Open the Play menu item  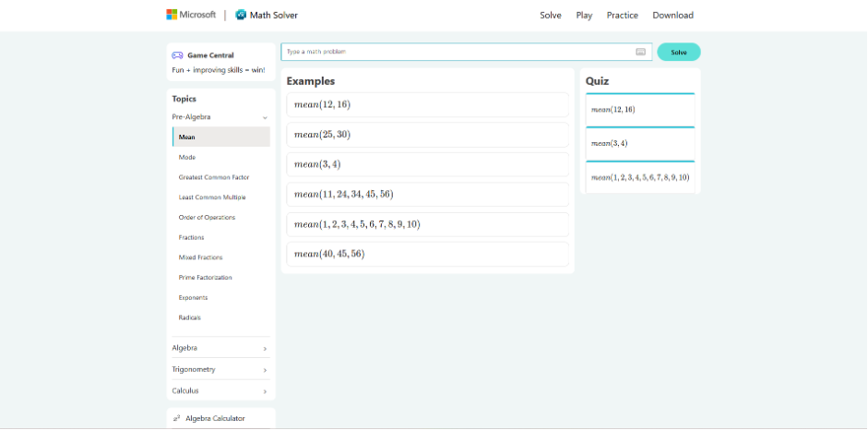(584, 16)
